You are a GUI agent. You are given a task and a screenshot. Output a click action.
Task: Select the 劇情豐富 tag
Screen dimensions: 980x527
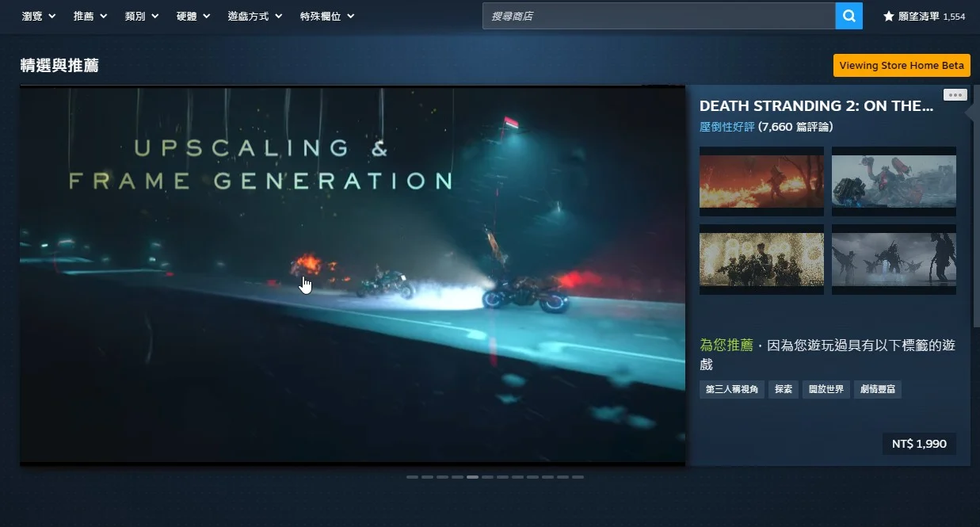pos(877,389)
